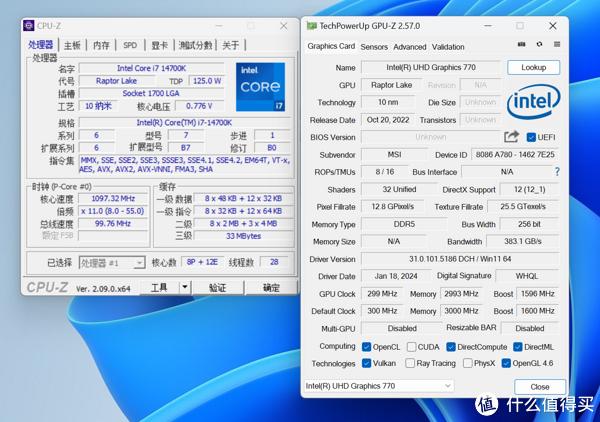Click the Bus Interface question mark
Screen dimensions: 600x422
coord(557,172)
